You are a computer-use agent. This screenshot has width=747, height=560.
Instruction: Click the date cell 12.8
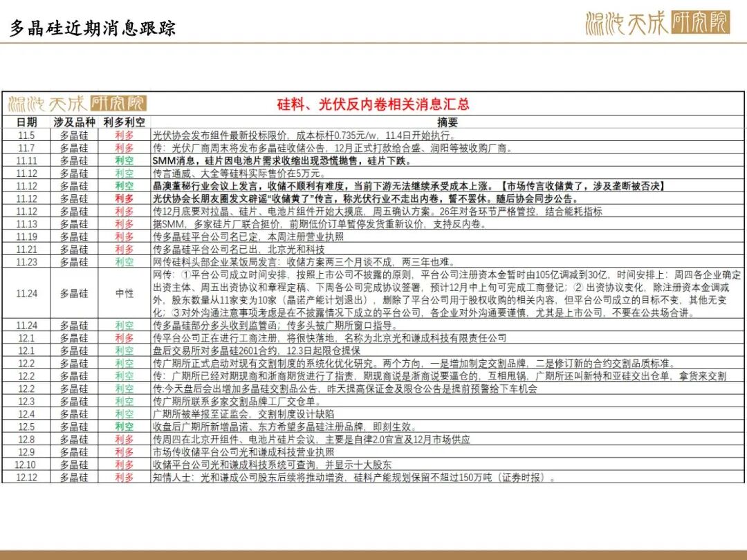coord(27,440)
